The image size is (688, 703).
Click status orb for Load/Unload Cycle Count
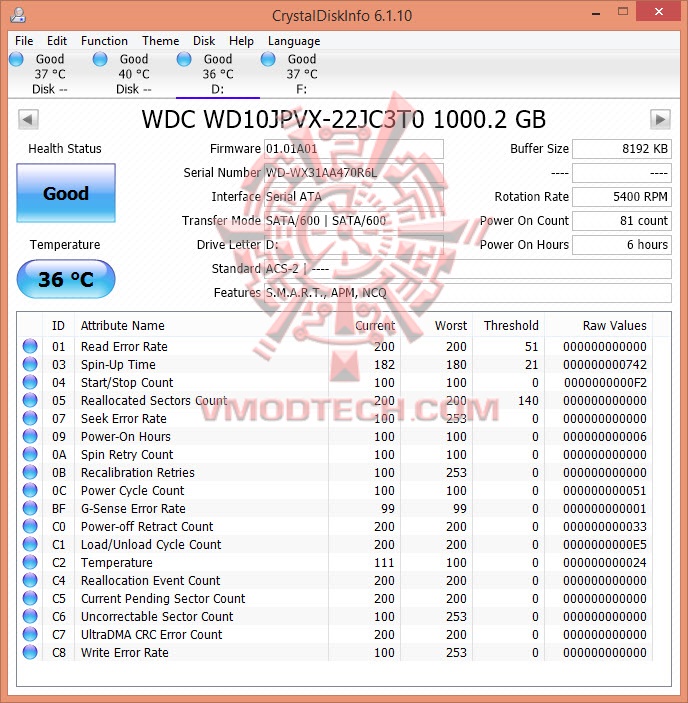[x=30, y=544]
